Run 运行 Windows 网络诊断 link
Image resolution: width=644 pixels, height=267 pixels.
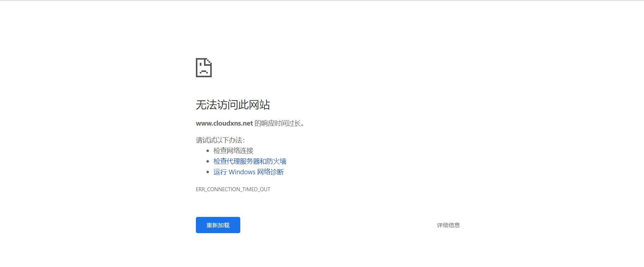[x=248, y=172]
